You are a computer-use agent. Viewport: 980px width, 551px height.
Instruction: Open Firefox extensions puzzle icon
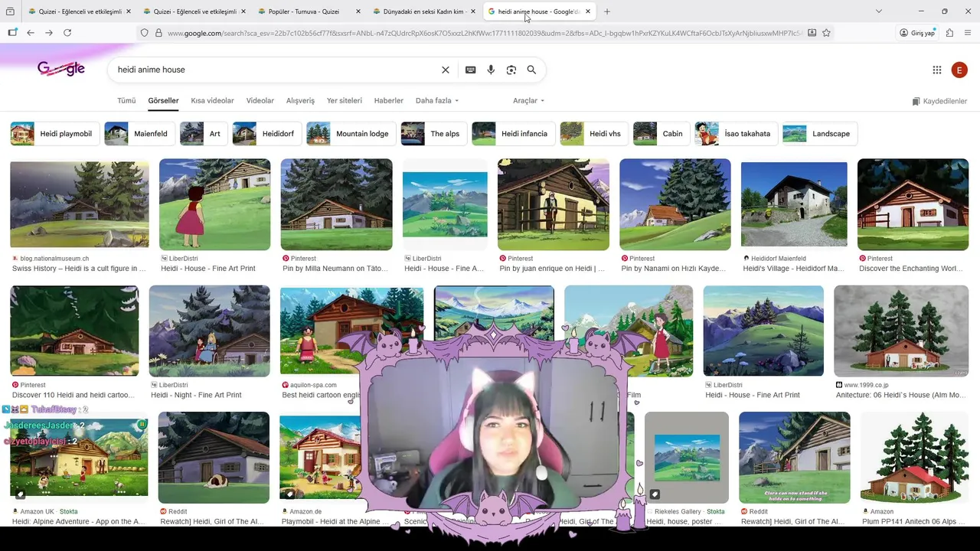(949, 33)
